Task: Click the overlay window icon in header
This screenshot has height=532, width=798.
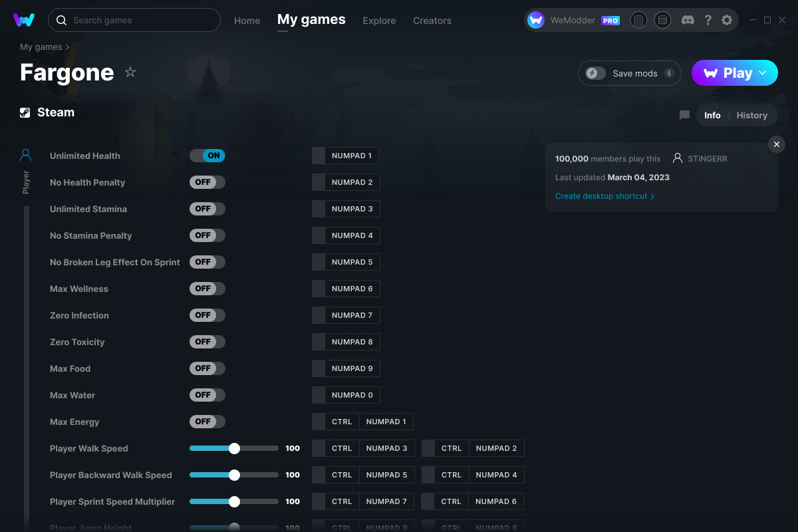Action: [662, 21]
